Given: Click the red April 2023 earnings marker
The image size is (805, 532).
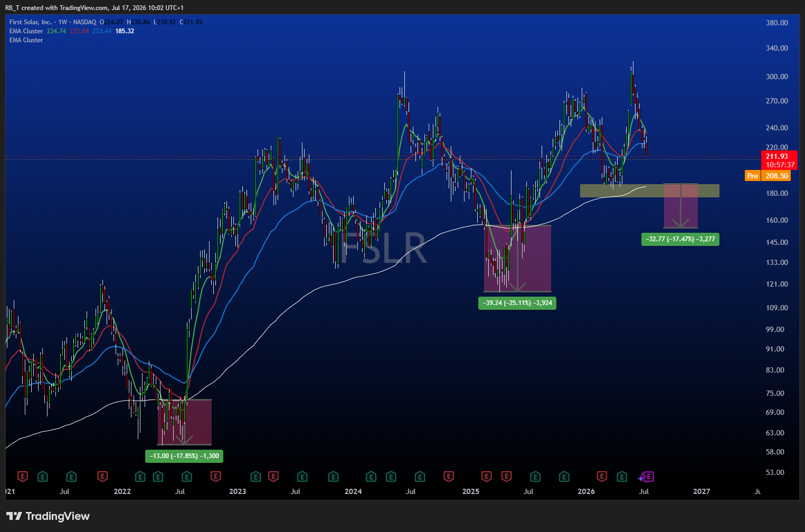Looking at the screenshot, I should click(x=273, y=477).
